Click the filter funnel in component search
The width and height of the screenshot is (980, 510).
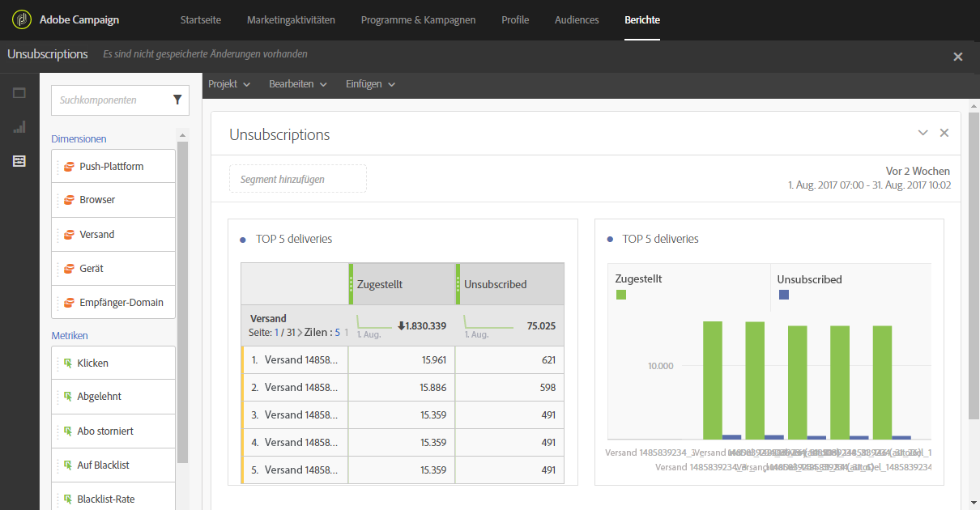coord(177,100)
